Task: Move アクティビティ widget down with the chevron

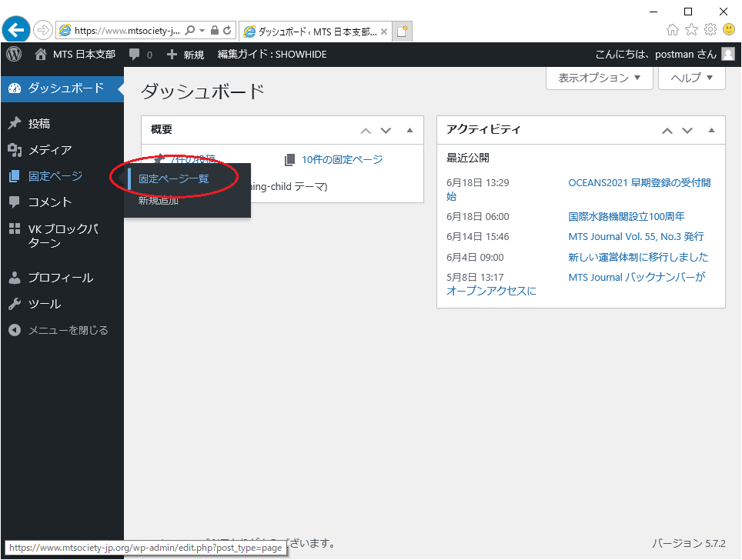Action: point(687,130)
